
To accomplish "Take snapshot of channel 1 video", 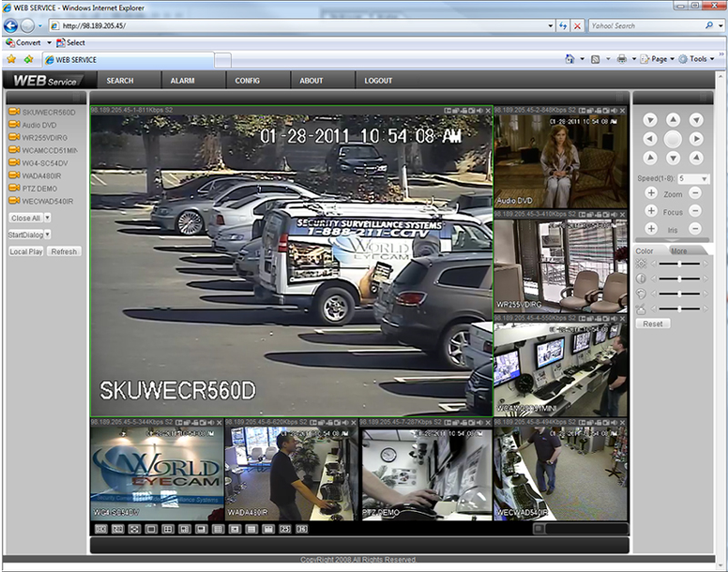I will (471, 111).
